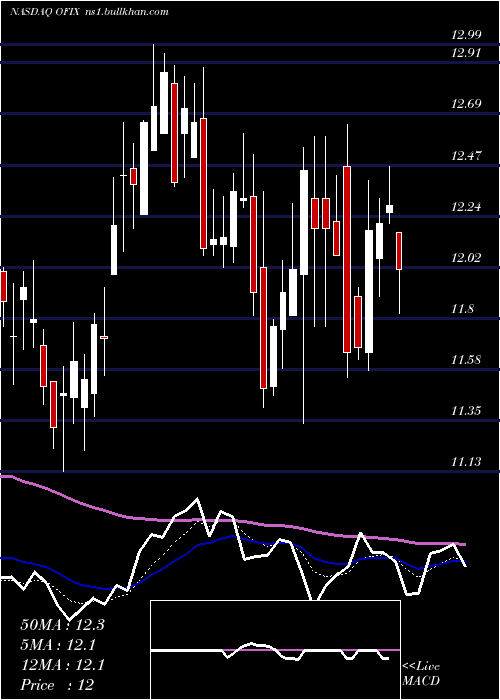The height and width of the screenshot is (700, 500).
Task: Click the 50MA : 12.3 readout
Action: pyautogui.click(x=62, y=625)
